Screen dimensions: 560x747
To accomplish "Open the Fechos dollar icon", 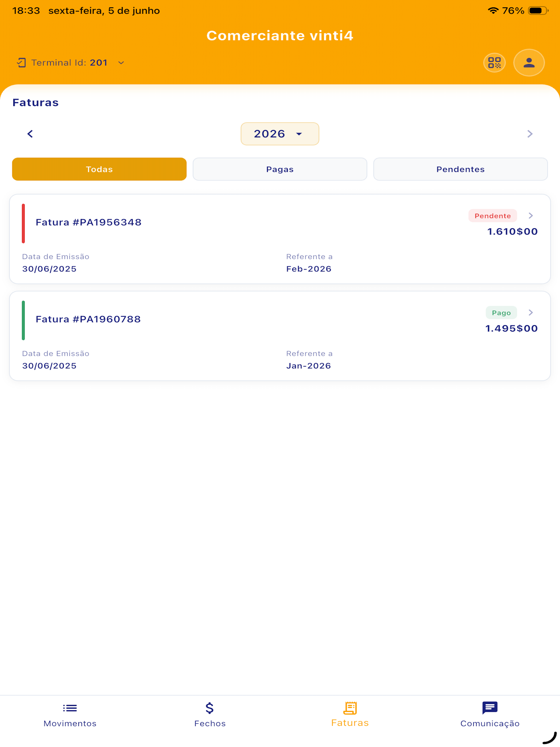I will tap(210, 708).
